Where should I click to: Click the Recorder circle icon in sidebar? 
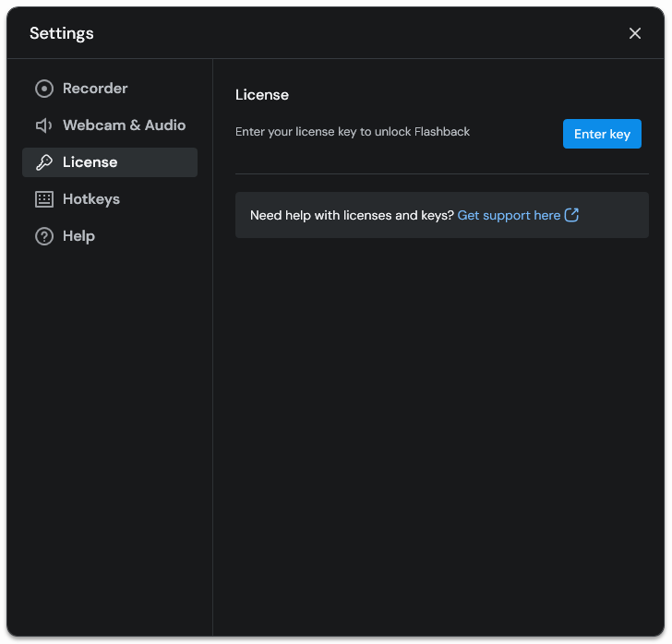pyautogui.click(x=44, y=89)
